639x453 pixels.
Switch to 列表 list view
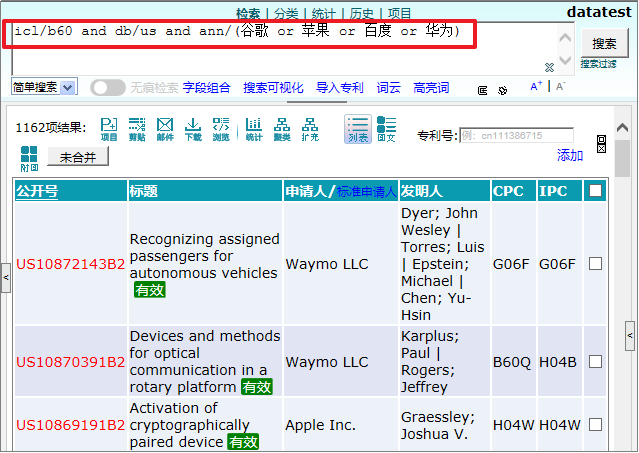[358, 129]
